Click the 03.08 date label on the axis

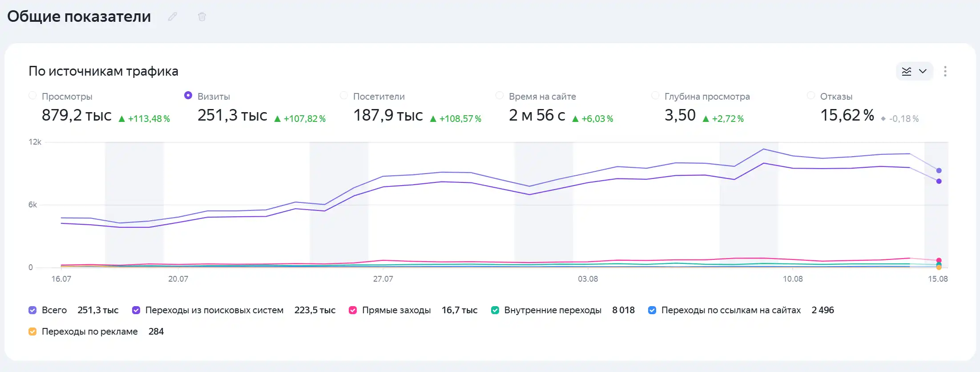tap(588, 279)
